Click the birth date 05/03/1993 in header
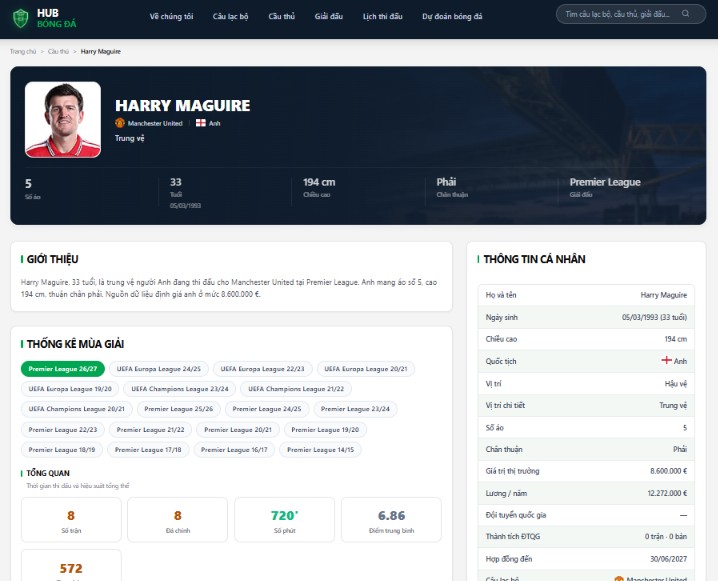718x581 pixels. coord(185,206)
